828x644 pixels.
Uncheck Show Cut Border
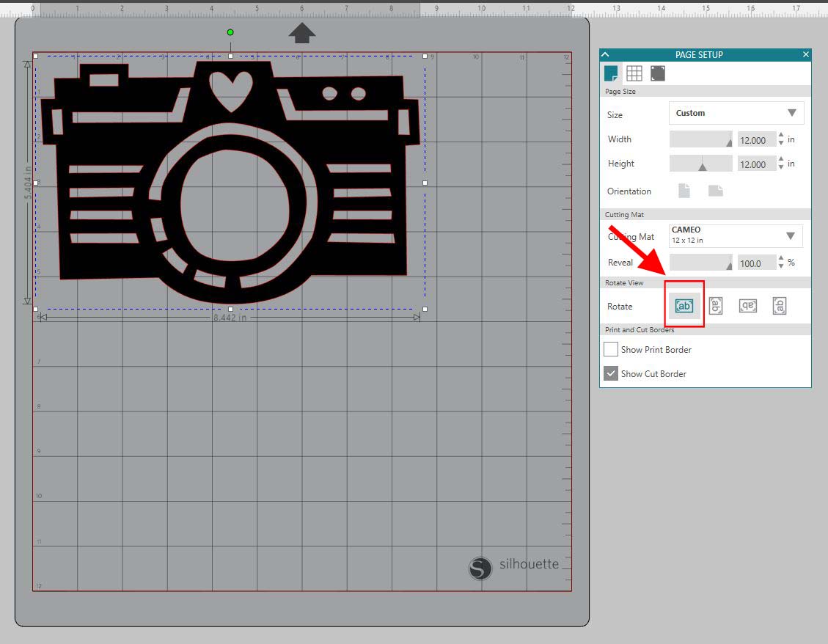tap(611, 373)
